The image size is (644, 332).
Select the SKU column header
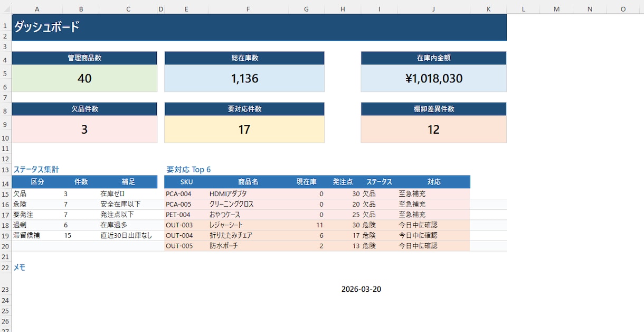tap(186, 182)
